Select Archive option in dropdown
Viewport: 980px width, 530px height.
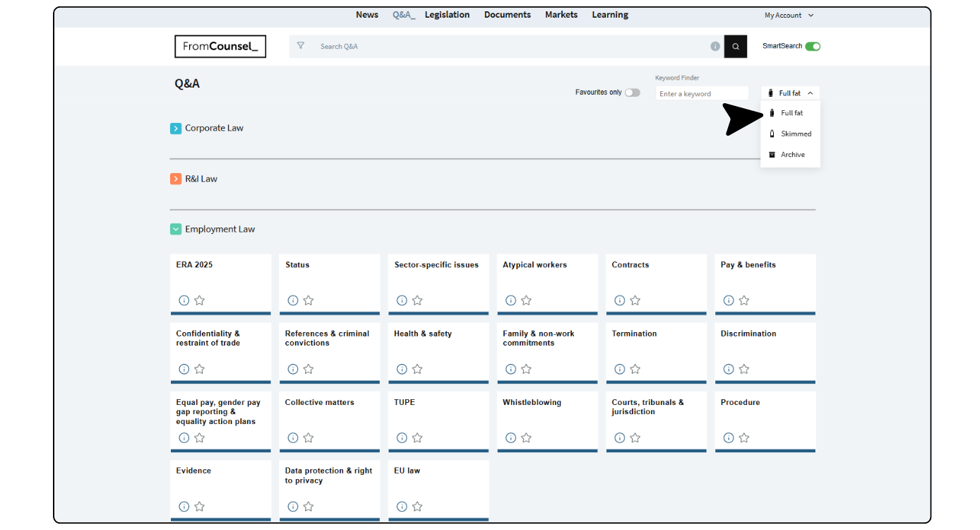[x=791, y=155]
